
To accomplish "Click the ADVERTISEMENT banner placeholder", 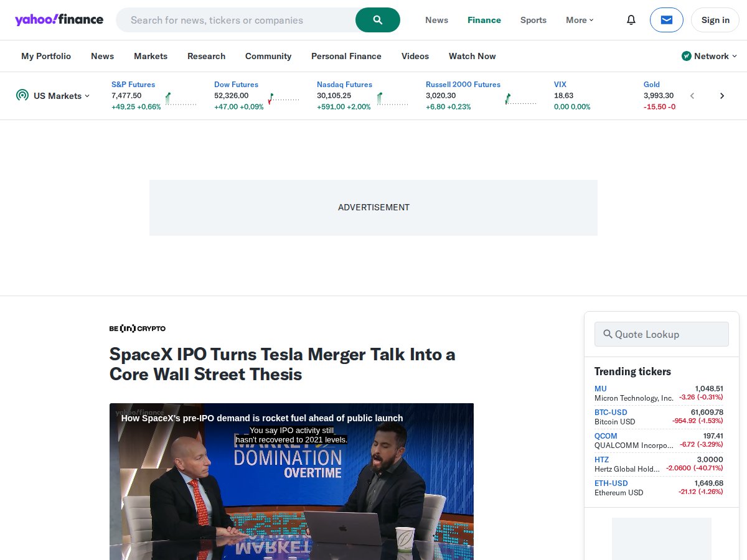I will tap(374, 208).
